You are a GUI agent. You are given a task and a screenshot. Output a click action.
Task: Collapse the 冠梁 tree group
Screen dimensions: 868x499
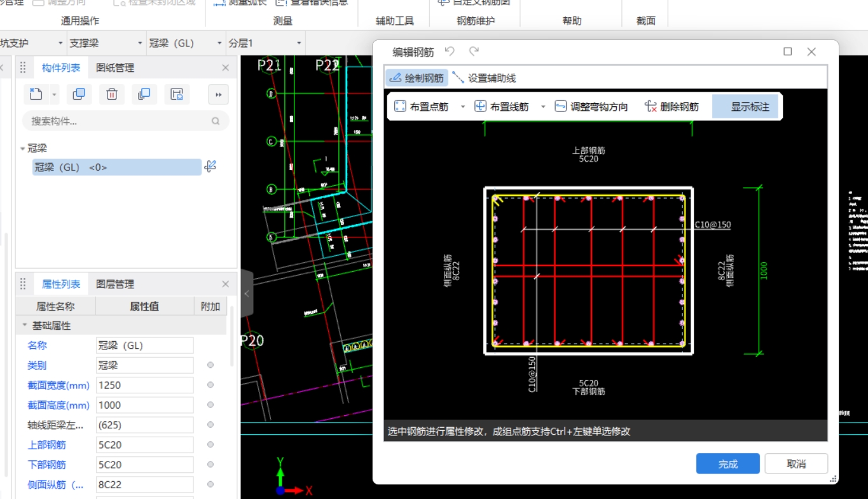coord(23,148)
